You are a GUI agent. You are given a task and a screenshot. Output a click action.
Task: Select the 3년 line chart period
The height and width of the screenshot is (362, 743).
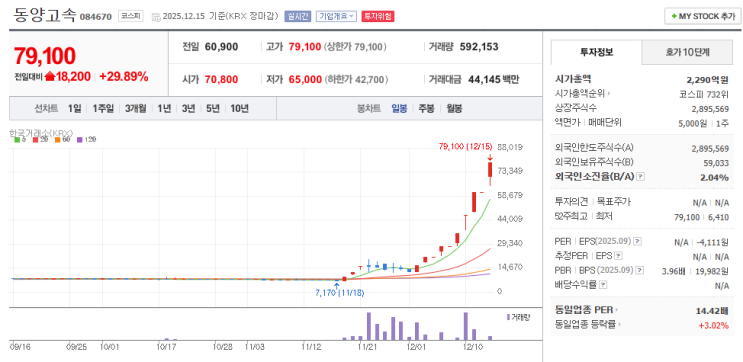coord(188,109)
